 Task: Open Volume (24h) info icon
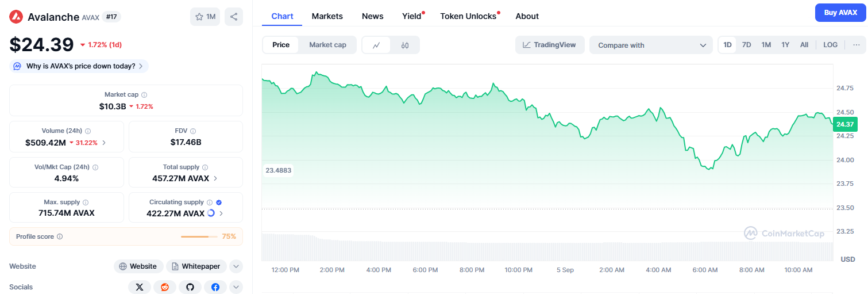click(x=88, y=131)
